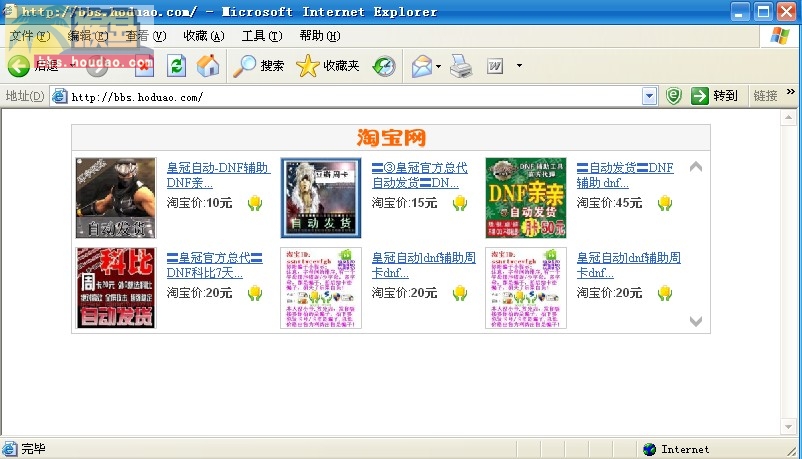Open the 收藏(A) menu

204,36
